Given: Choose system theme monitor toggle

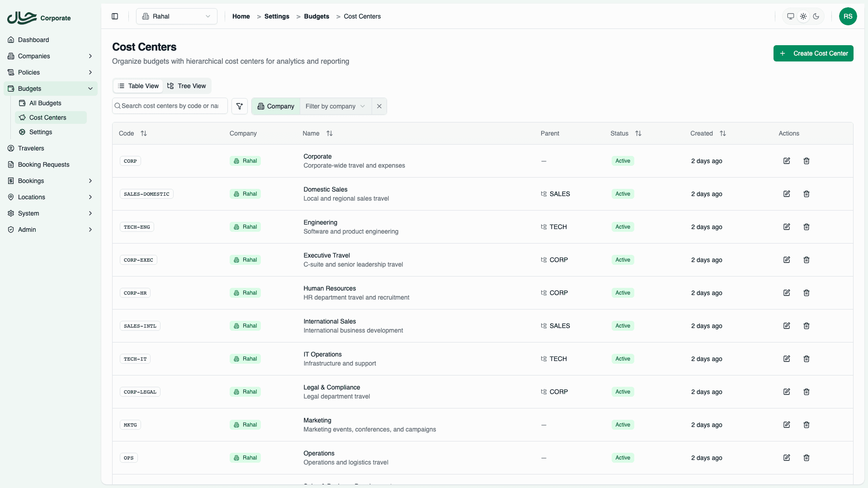Looking at the screenshot, I should (791, 16).
